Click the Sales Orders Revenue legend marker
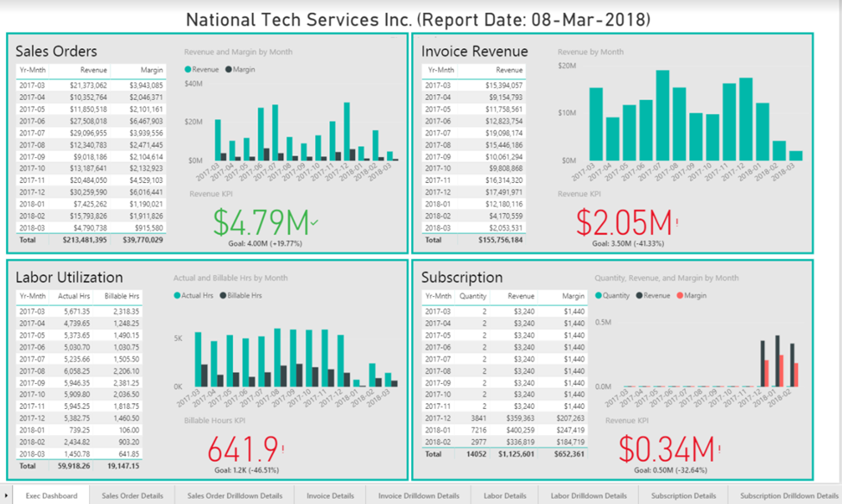Image resolution: width=842 pixels, height=504 pixels. pos(187,69)
